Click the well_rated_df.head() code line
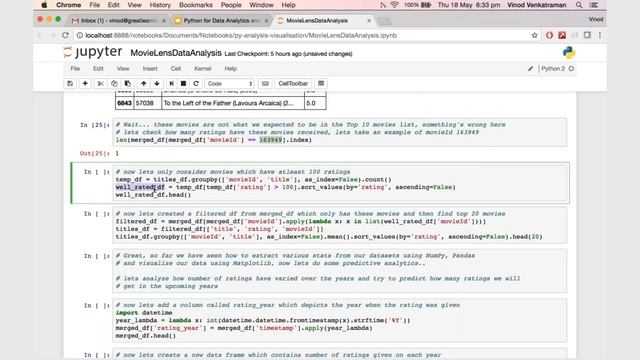The height and width of the screenshot is (360, 640). tap(153, 195)
